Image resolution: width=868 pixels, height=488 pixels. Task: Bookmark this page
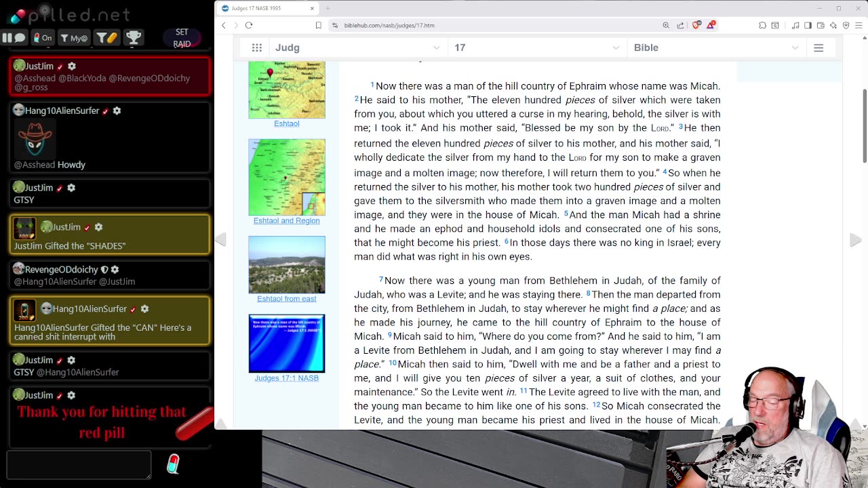[x=318, y=25]
